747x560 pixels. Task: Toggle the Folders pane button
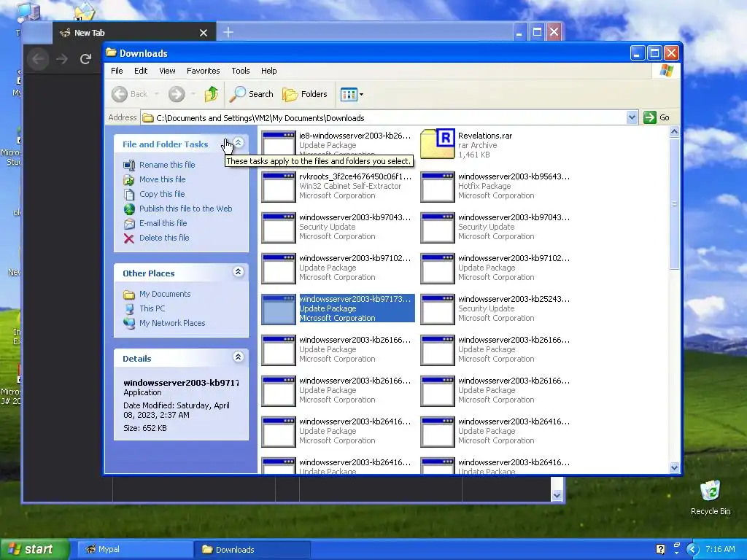click(305, 94)
